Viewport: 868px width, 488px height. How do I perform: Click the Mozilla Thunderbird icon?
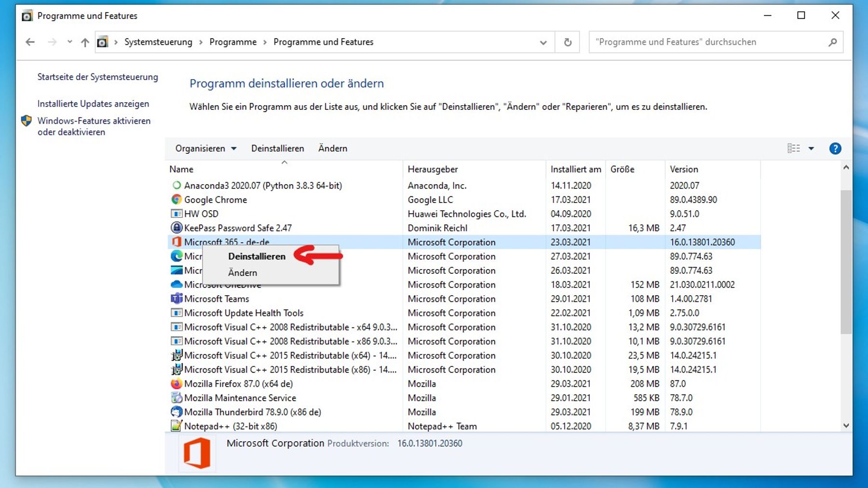click(x=176, y=412)
